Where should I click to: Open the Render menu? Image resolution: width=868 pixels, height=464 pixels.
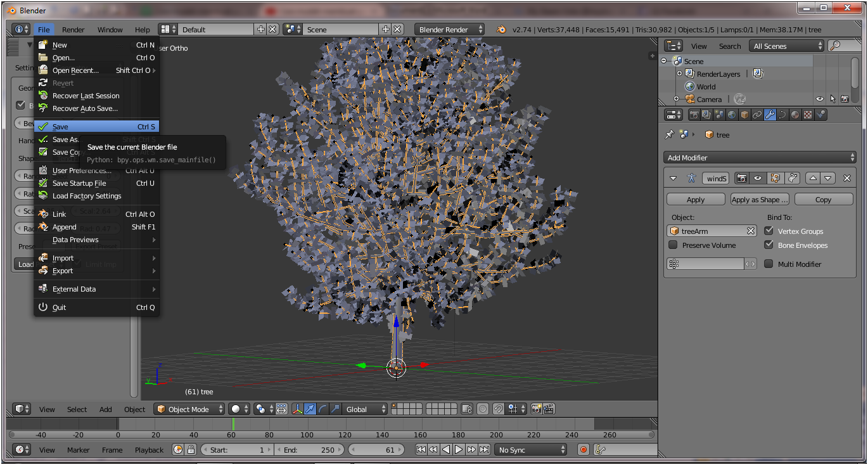point(73,29)
